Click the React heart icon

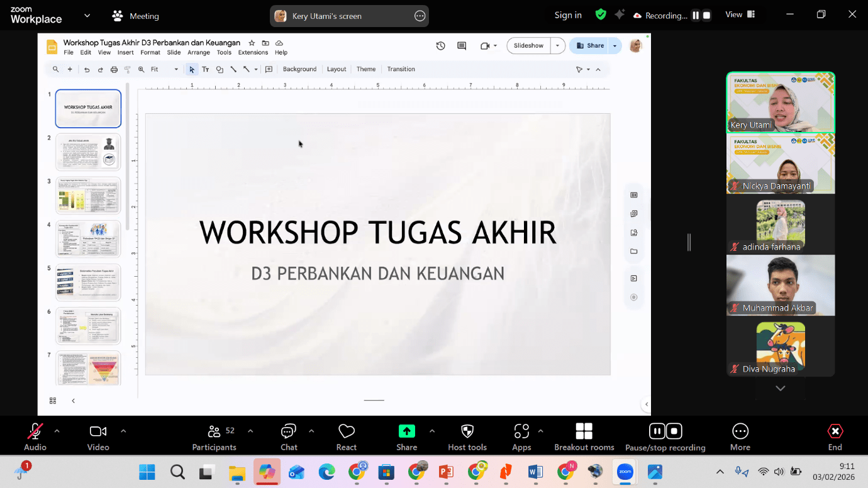click(x=346, y=431)
